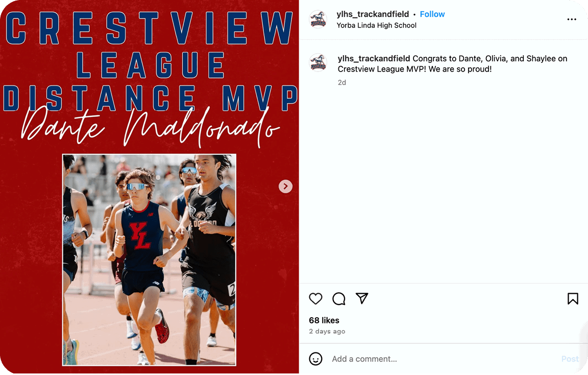Image resolution: width=588 pixels, height=375 pixels.
Task: Share the post via paper plane icon
Action: click(x=362, y=298)
